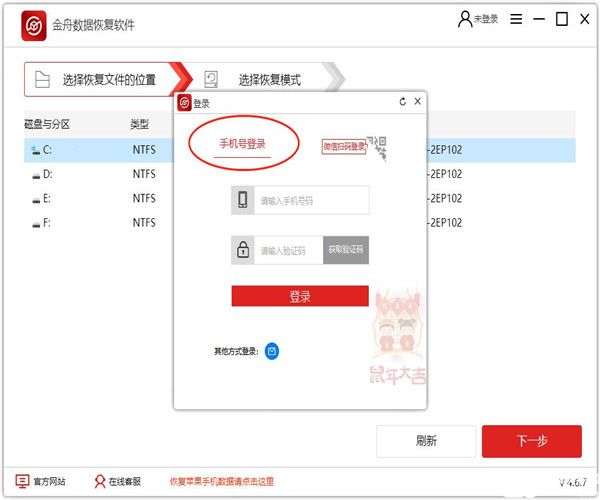Click the 刷新 button

426,441
